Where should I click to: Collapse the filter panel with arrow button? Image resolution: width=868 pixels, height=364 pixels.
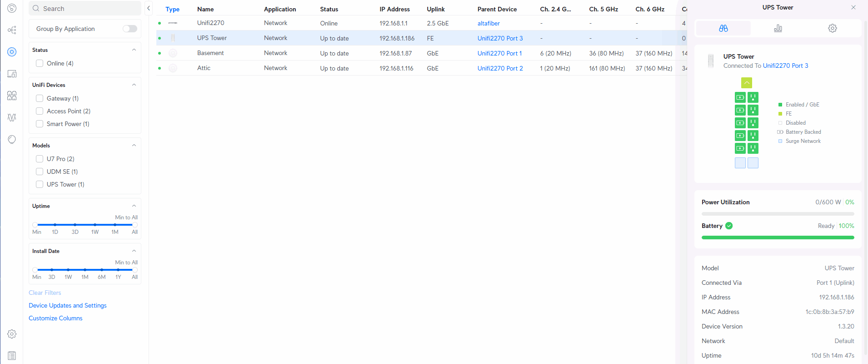[149, 8]
